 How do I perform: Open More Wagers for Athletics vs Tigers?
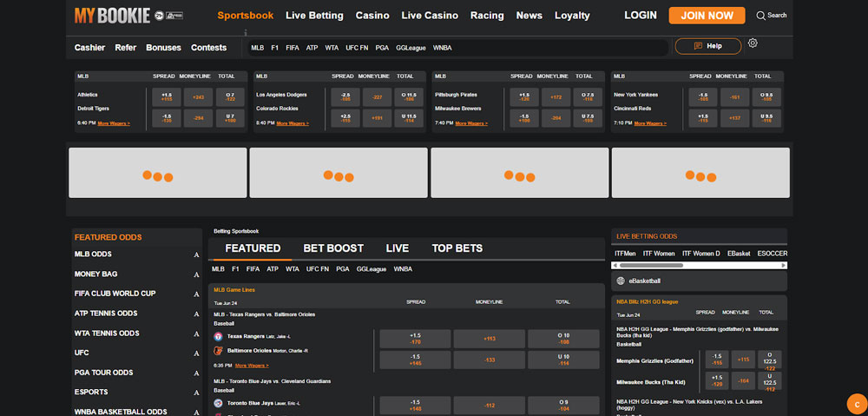[114, 124]
